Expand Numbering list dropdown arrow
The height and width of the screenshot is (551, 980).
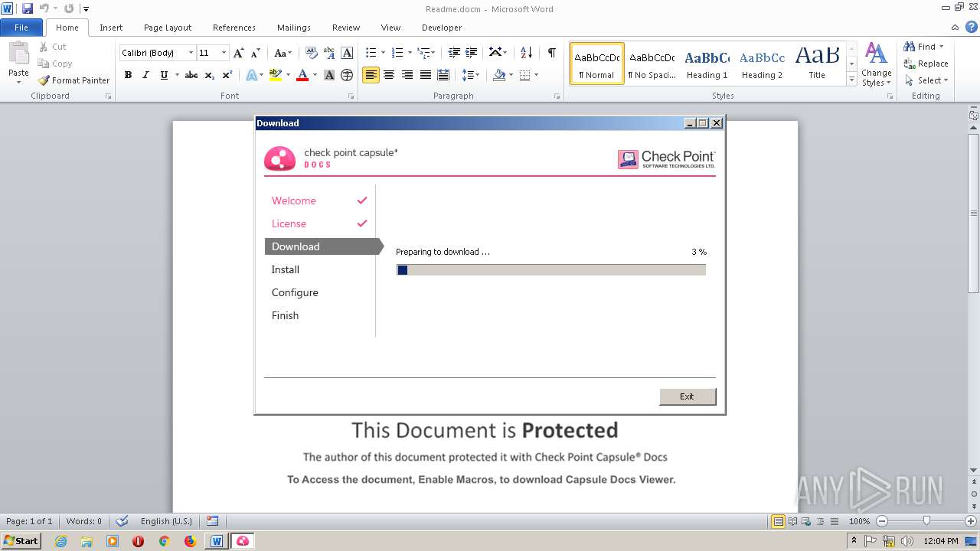click(x=409, y=53)
